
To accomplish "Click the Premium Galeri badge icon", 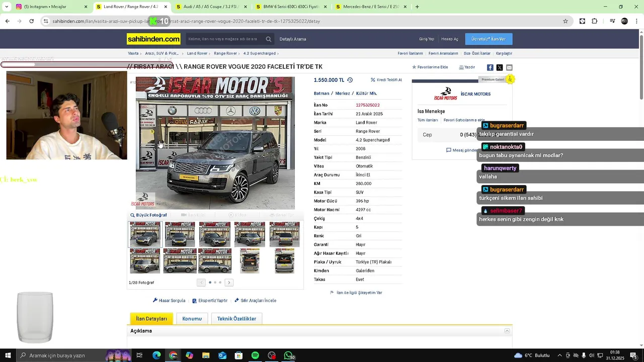I will (510, 79).
